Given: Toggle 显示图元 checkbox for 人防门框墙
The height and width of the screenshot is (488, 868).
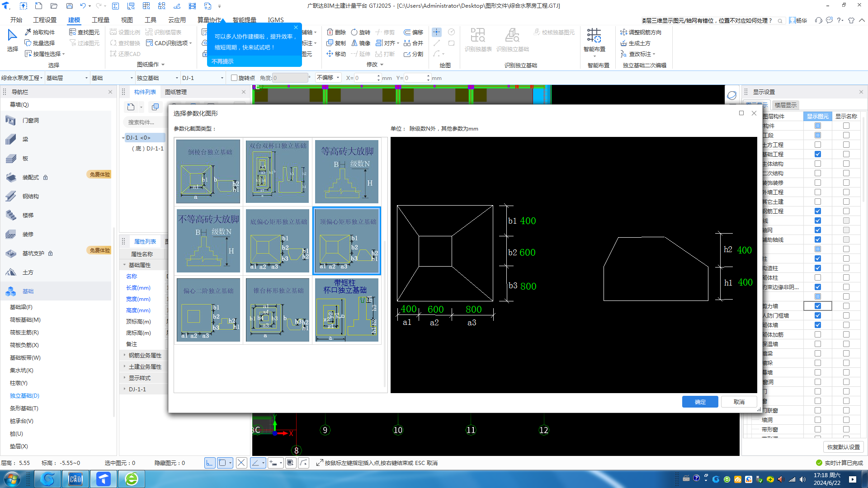Looking at the screenshot, I should point(818,315).
